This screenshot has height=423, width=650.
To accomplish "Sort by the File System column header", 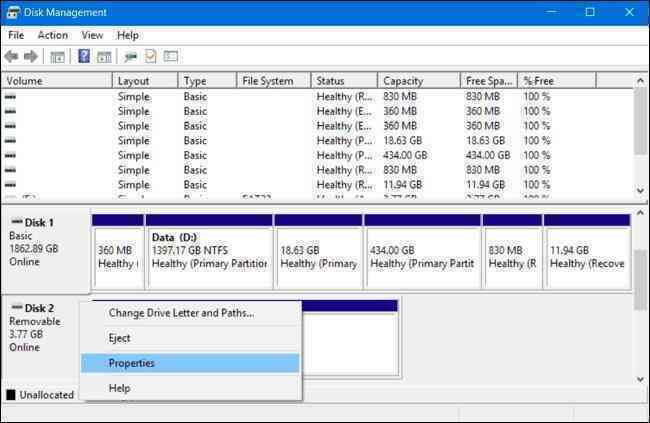I will coord(274,81).
